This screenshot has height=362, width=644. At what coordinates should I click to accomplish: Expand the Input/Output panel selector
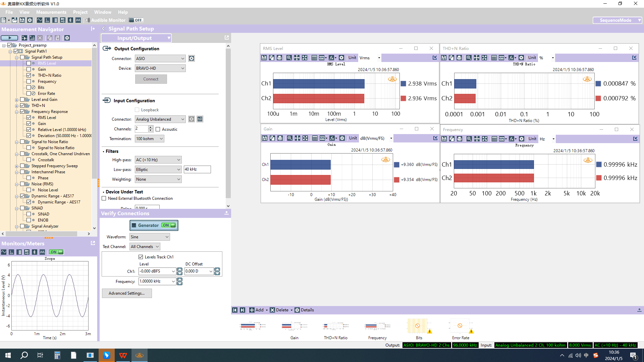136,38
